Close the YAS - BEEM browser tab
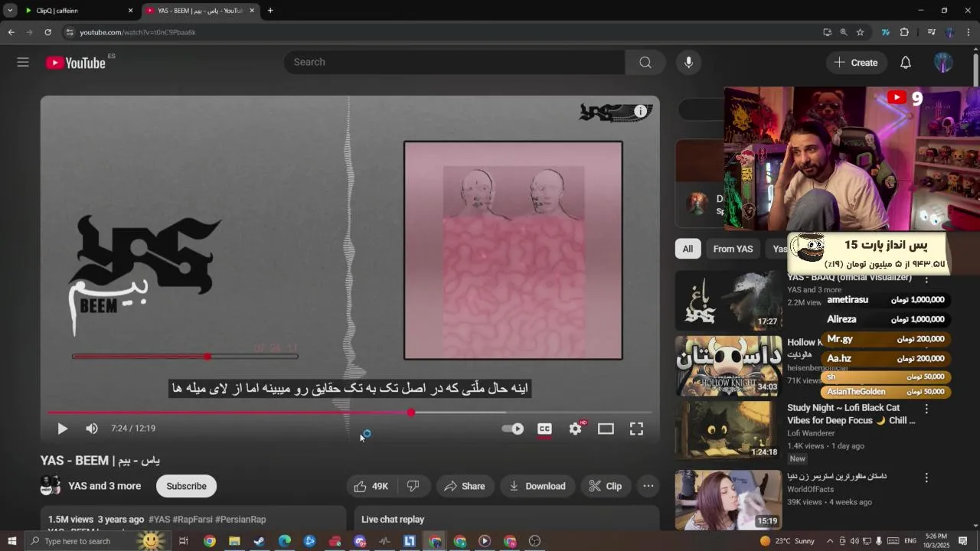This screenshot has width=980, height=551. (252, 11)
